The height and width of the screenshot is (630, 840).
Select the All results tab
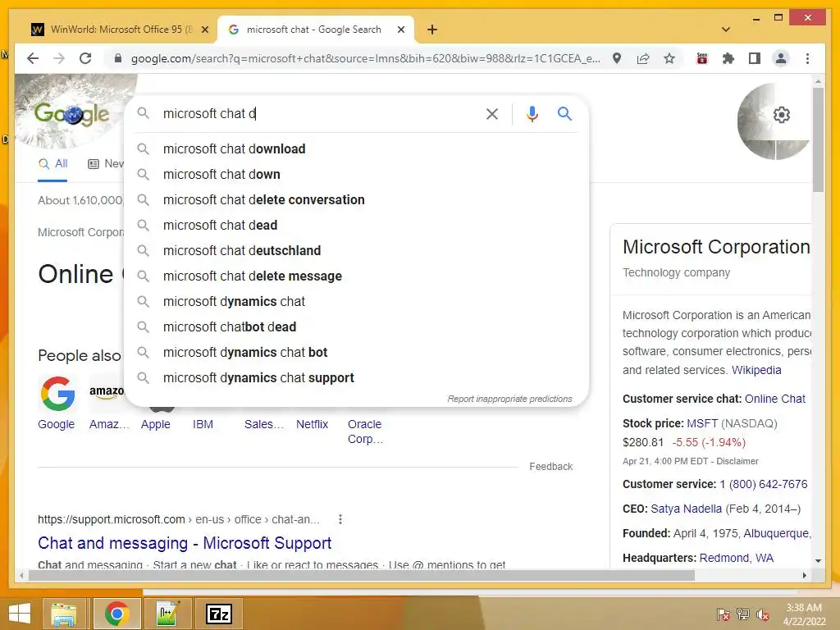point(52,164)
